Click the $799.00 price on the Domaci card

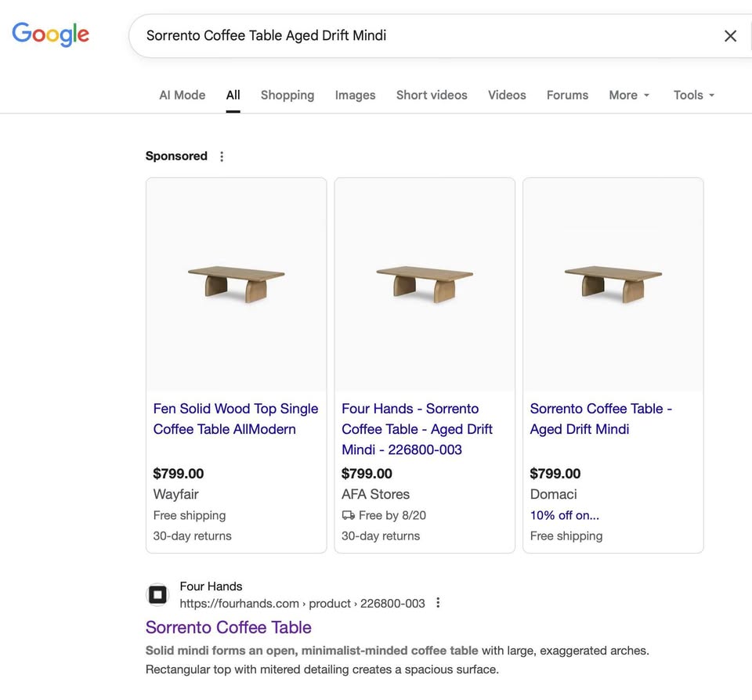tap(555, 474)
